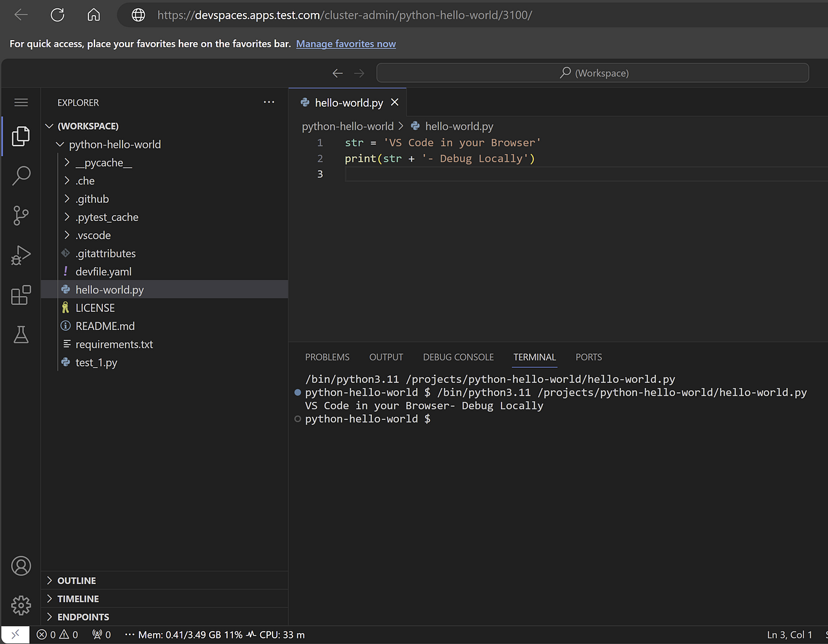Viewport: 828px width, 644px height.
Task: Click the Manage favorites now link
Action: [346, 43]
